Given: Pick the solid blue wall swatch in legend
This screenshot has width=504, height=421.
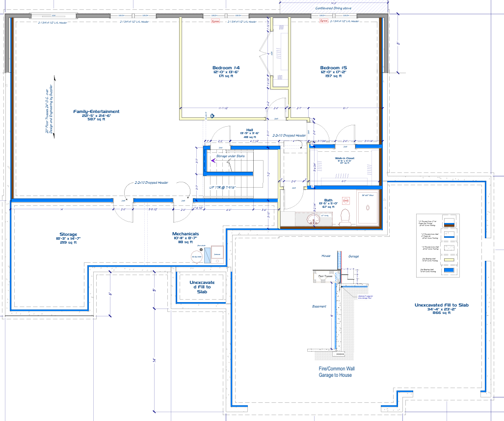Looking at the screenshot, I should tap(449, 270).
